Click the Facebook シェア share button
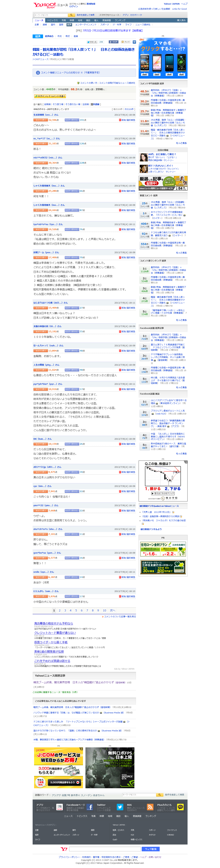The height and width of the screenshot is (868, 220). tap(114, 42)
